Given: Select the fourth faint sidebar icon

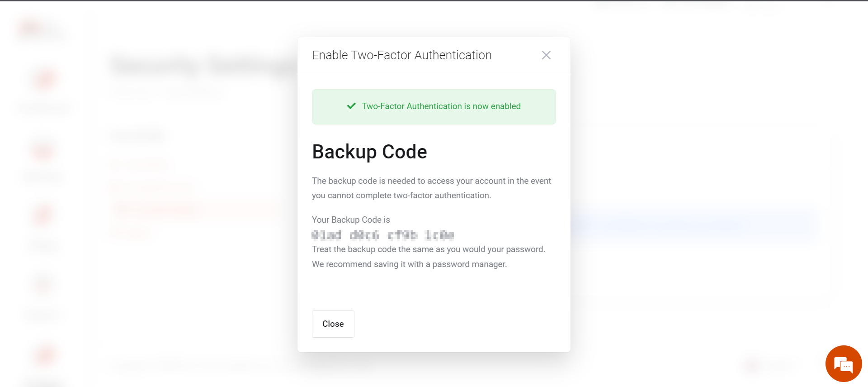Looking at the screenshot, I should pyautogui.click(x=43, y=284).
